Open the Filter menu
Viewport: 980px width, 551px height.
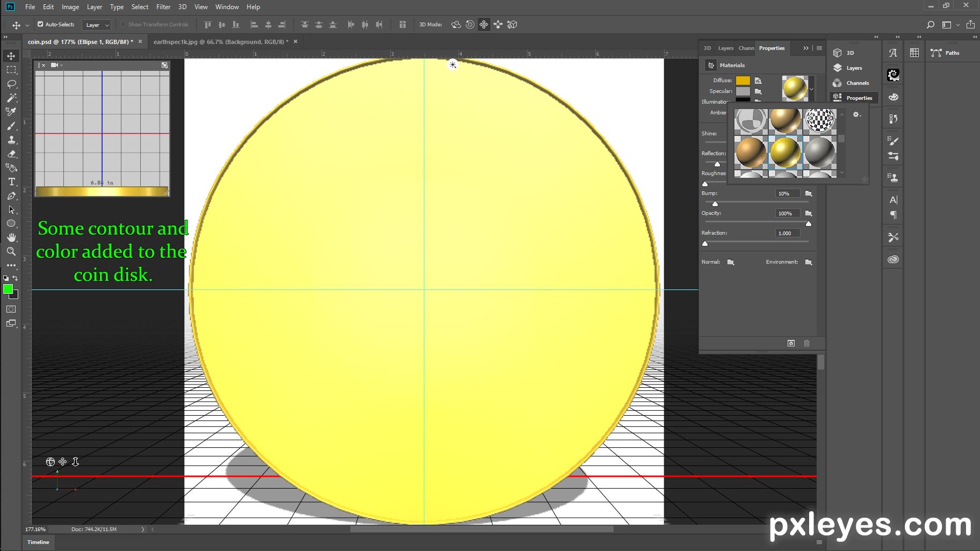tap(163, 7)
